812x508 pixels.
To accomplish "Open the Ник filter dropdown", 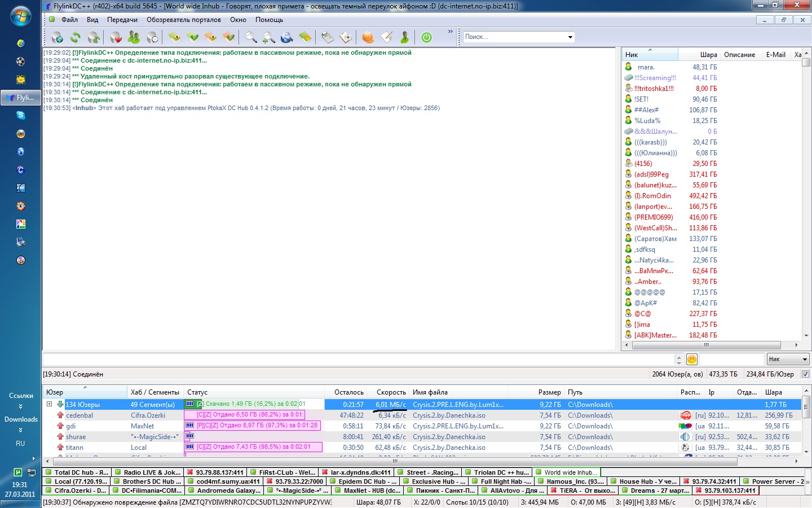I will [788, 360].
